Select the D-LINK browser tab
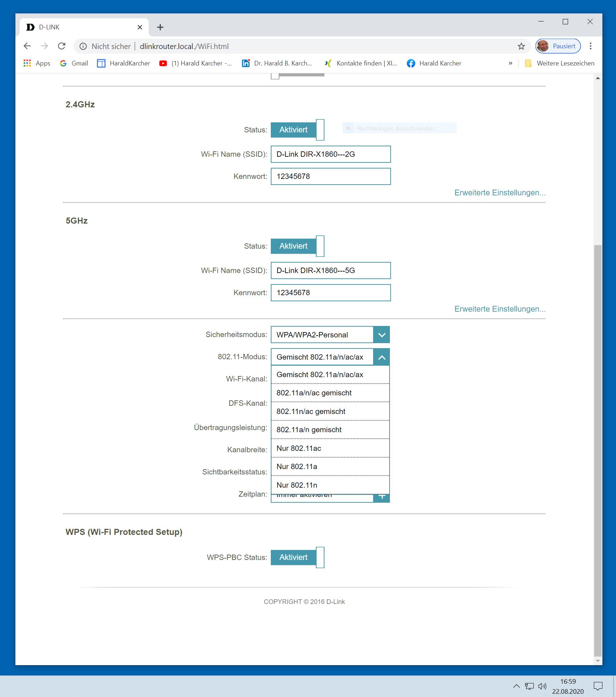The image size is (616, 697). [84, 27]
